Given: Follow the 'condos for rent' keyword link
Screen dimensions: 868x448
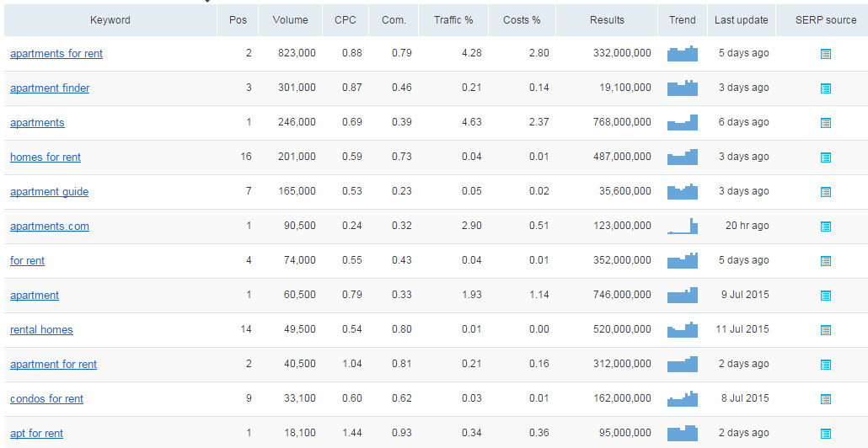Looking at the screenshot, I should pos(46,399).
